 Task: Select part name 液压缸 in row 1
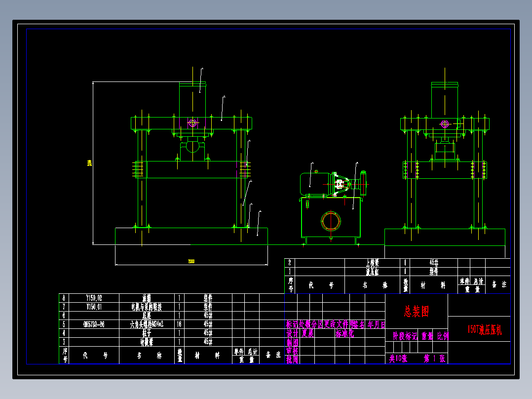(372, 272)
